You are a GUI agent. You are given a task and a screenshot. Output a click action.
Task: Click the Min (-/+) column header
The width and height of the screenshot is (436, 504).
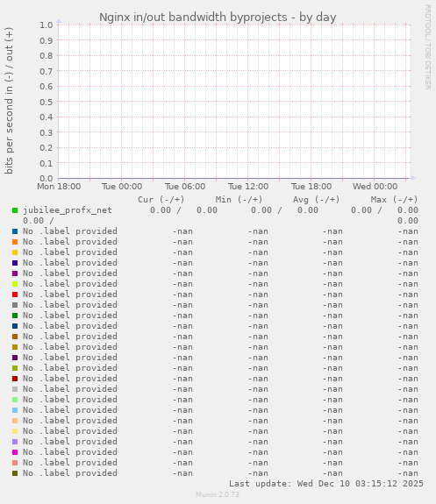point(239,200)
